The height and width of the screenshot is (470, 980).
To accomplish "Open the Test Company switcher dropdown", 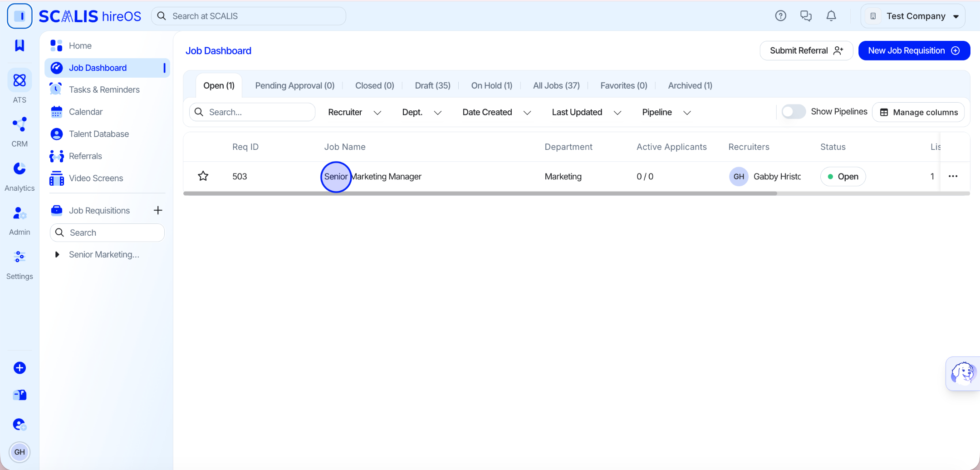I will coord(912,16).
